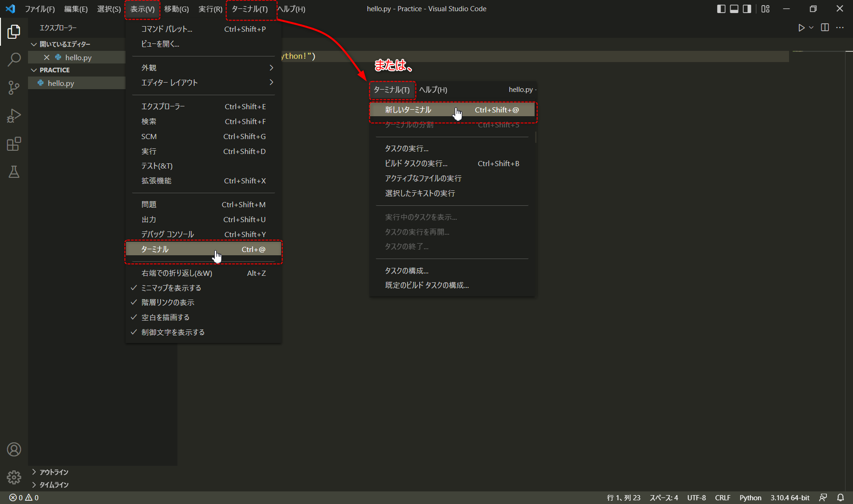Toggle ミニマップを表示する option

[x=204, y=288]
